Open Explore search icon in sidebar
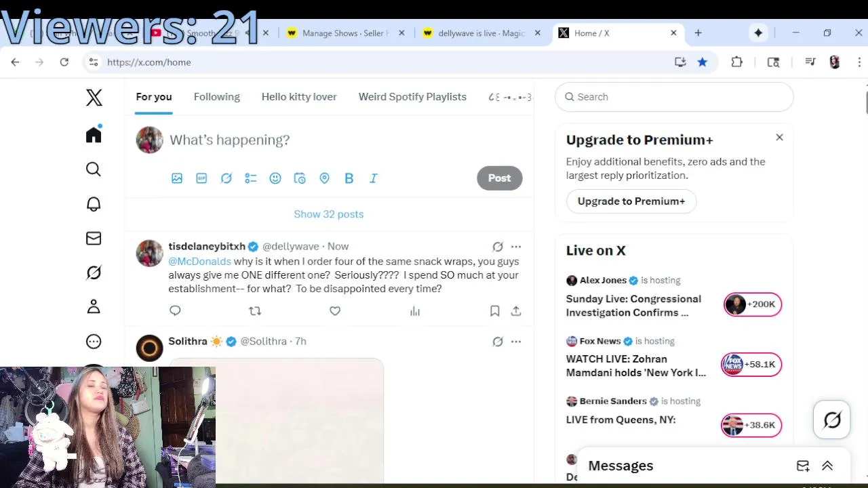This screenshot has height=488, width=868. pos(94,169)
